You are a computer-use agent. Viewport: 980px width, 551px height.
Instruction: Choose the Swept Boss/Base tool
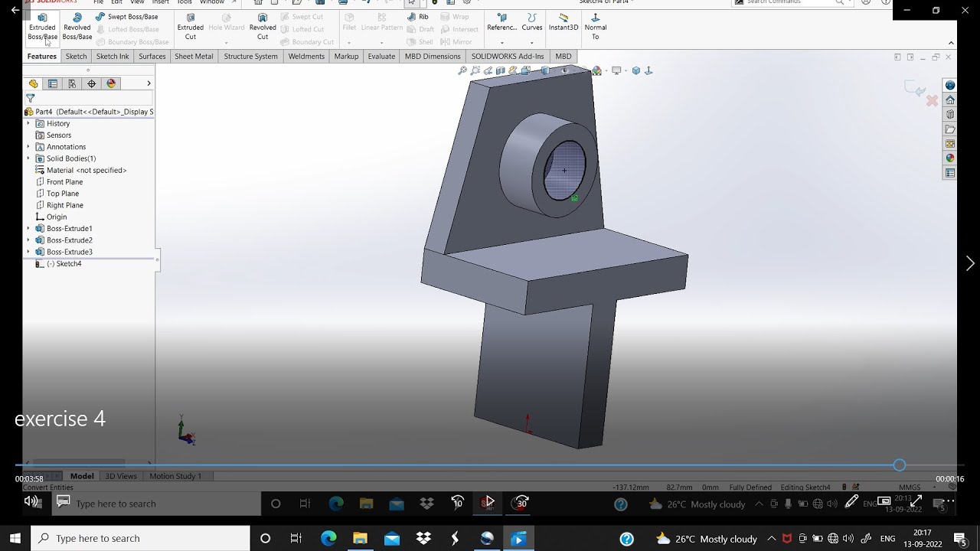coord(127,17)
